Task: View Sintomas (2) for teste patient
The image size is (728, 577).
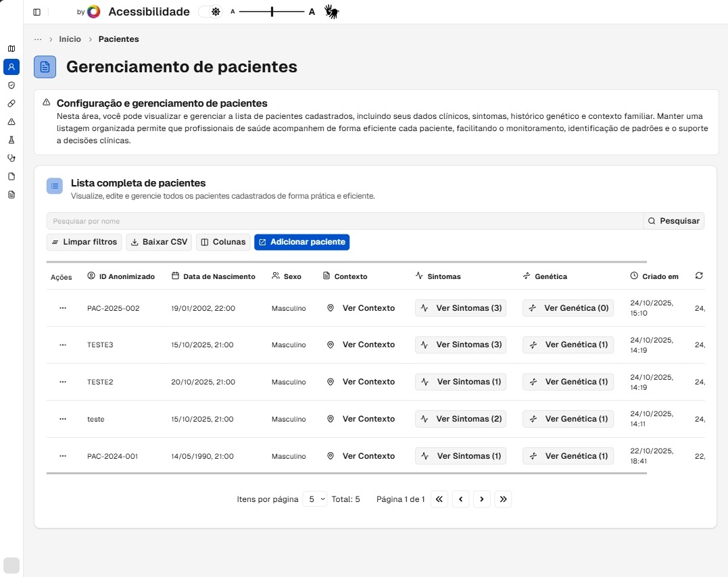Action: click(460, 419)
